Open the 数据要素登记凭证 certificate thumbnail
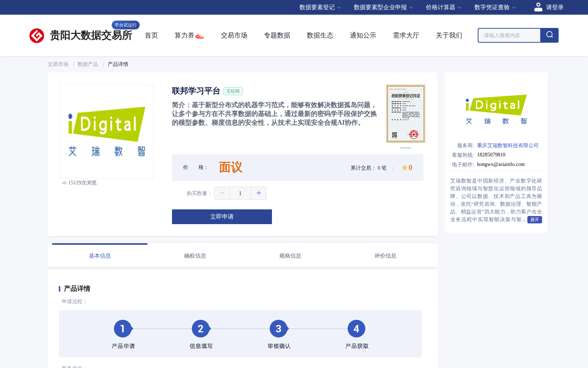Screen dimensions: 588x368 click(x=406, y=114)
